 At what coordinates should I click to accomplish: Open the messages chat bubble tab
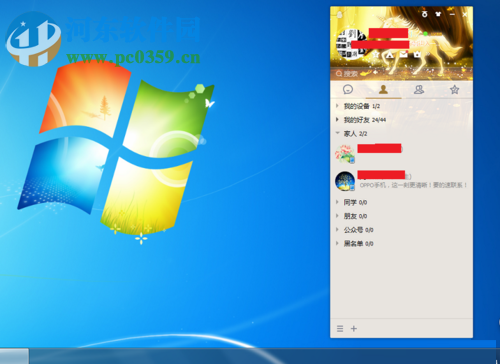click(348, 89)
